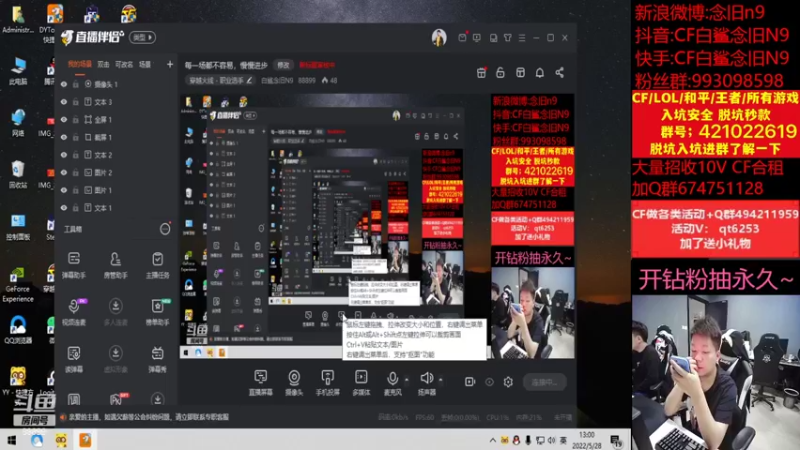Screen dimensions: 800x450
Task: Add 摄像头 camera source
Action: coord(294,383)
